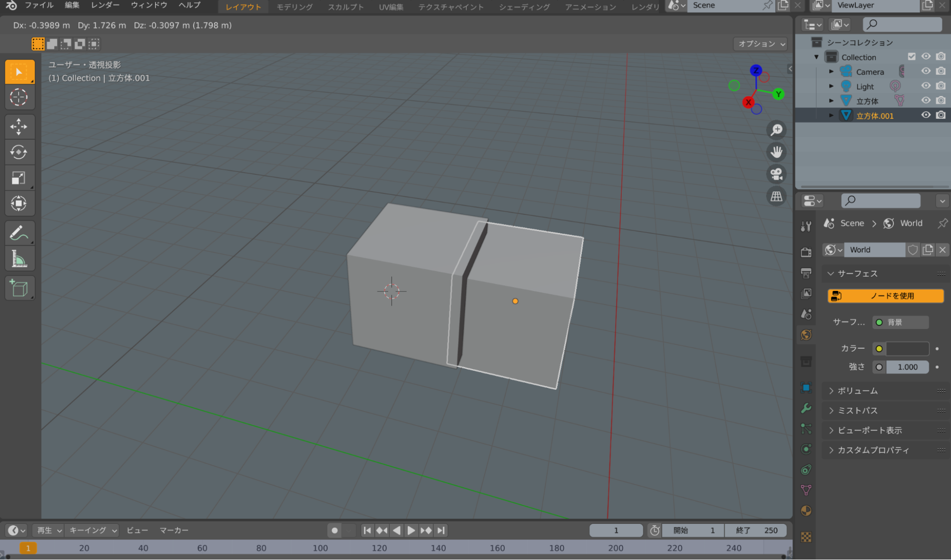951x560 pixels.
Task: Switch perspective/orthographic grid icon
Action: 776,196
